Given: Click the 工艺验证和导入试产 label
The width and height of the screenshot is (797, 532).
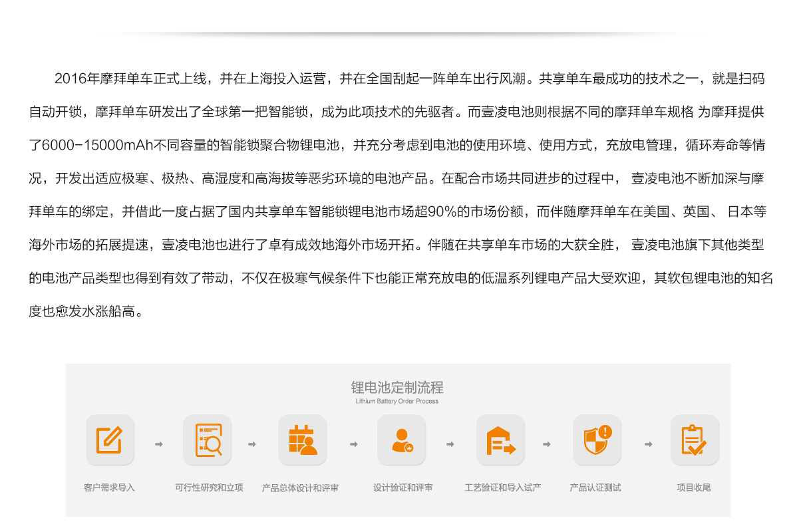Looking at the screenshot, I should pos(502,487).
